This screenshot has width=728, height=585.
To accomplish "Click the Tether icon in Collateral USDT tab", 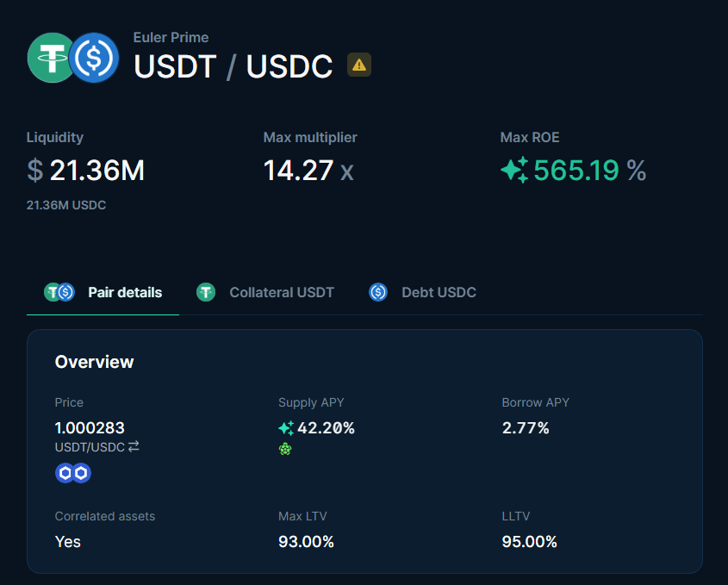I will (x=206, y=292).
